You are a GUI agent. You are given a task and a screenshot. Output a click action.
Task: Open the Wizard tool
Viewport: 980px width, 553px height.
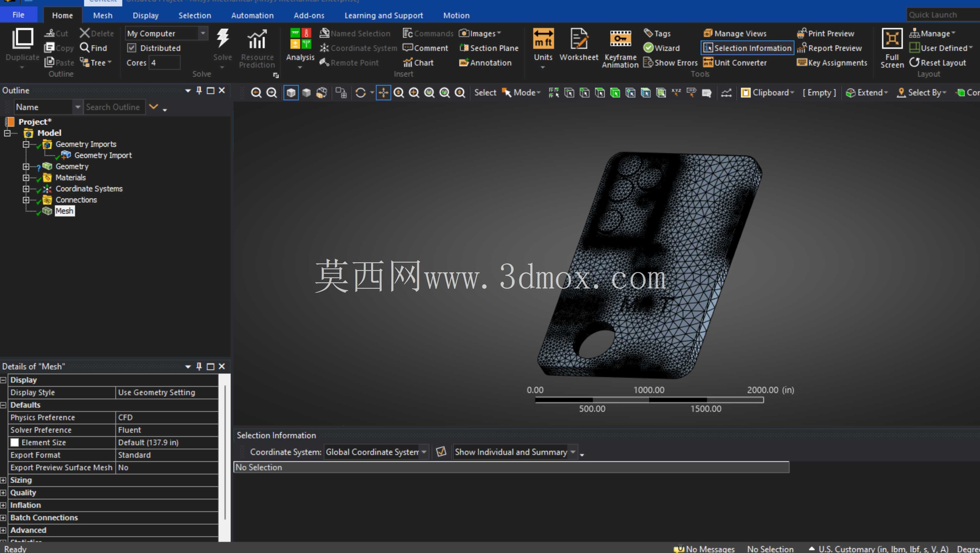pyautogui.click(x=661, y=48)
